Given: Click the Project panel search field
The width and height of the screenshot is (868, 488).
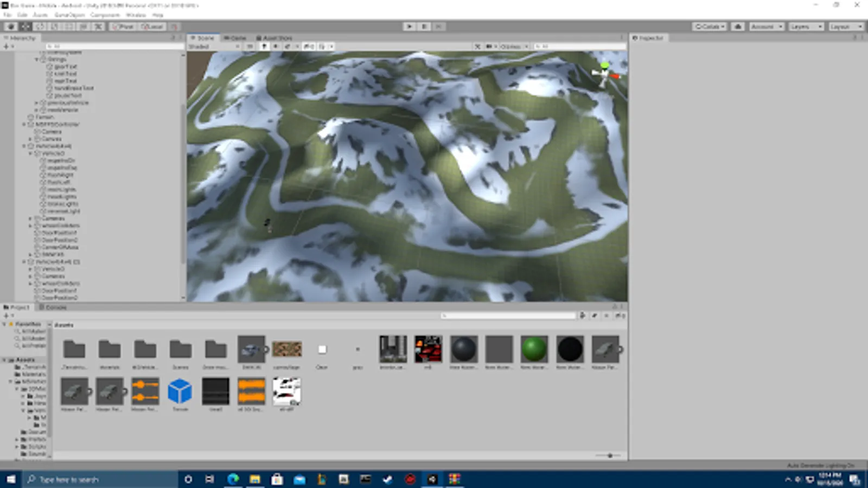Looking at the screenshot, I should pyautogui.click(x=508, y=316).
